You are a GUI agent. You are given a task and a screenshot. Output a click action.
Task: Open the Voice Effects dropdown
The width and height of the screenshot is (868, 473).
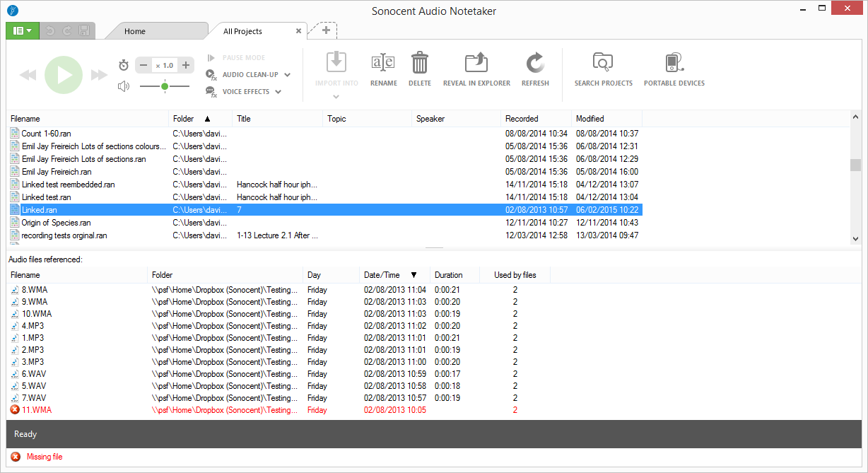point(243,91)
